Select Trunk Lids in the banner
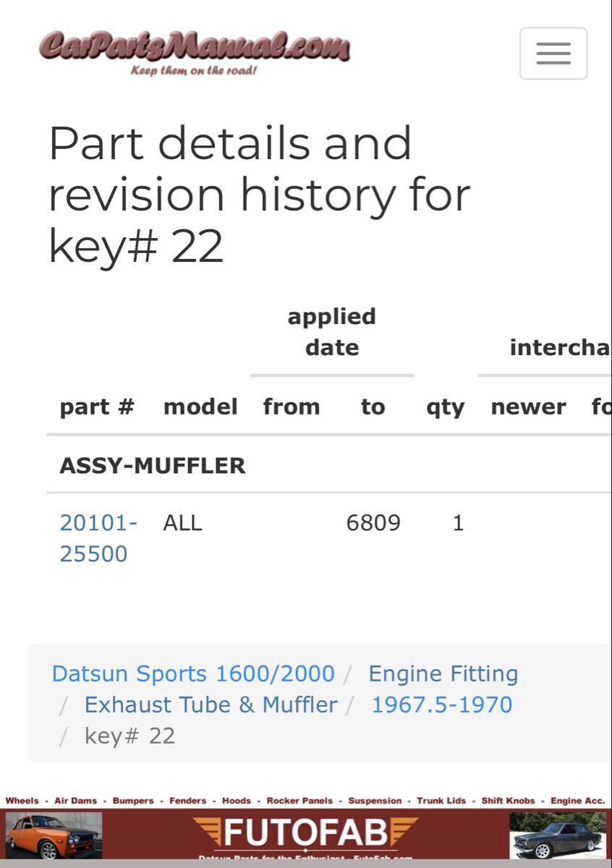612x868 pixels. [x=441, y=801]
